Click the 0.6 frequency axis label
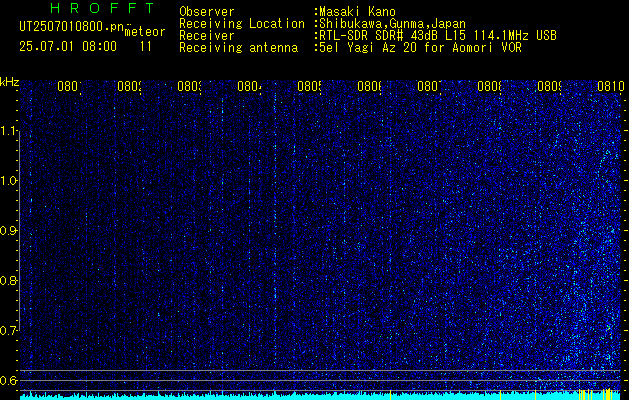This screenshot has width=629, height=400. (x=9, y=380)
